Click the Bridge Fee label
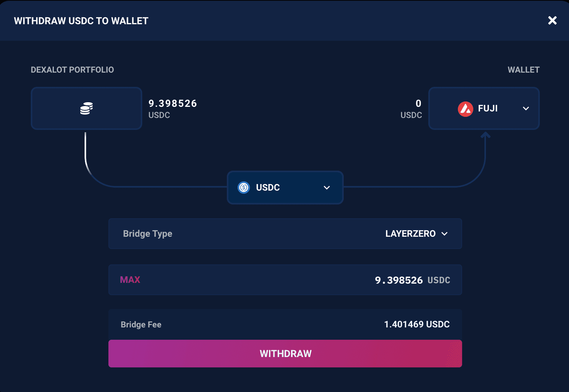 pos(141,325)
